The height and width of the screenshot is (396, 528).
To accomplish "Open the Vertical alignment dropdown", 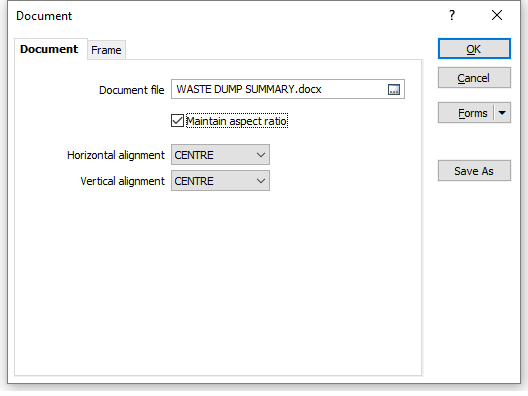I will tap(220, 181).
